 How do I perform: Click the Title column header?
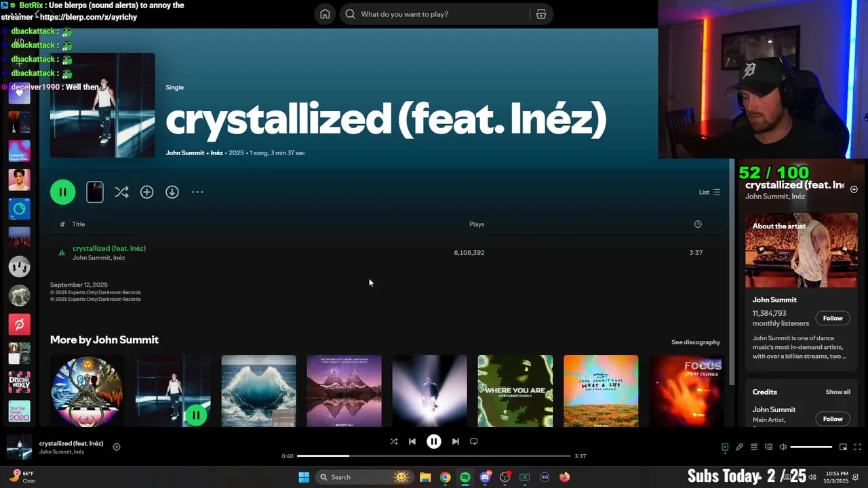[x=79, y=224]
